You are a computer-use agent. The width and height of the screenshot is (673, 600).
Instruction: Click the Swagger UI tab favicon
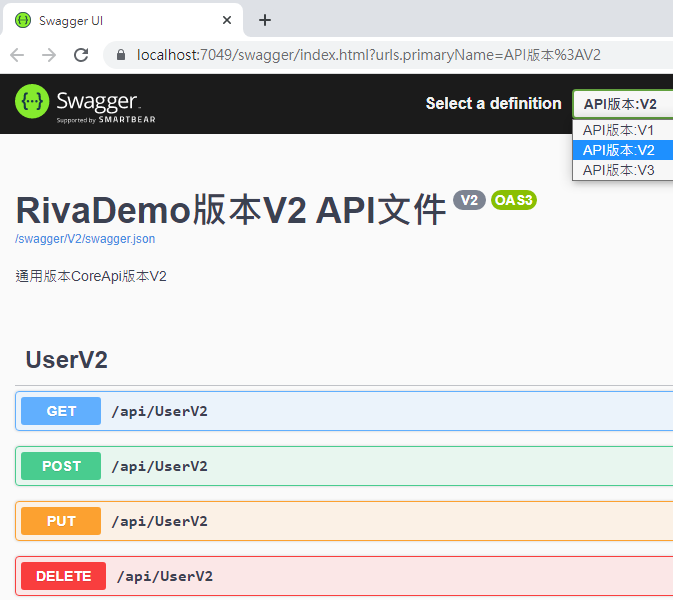coord(23,20)
